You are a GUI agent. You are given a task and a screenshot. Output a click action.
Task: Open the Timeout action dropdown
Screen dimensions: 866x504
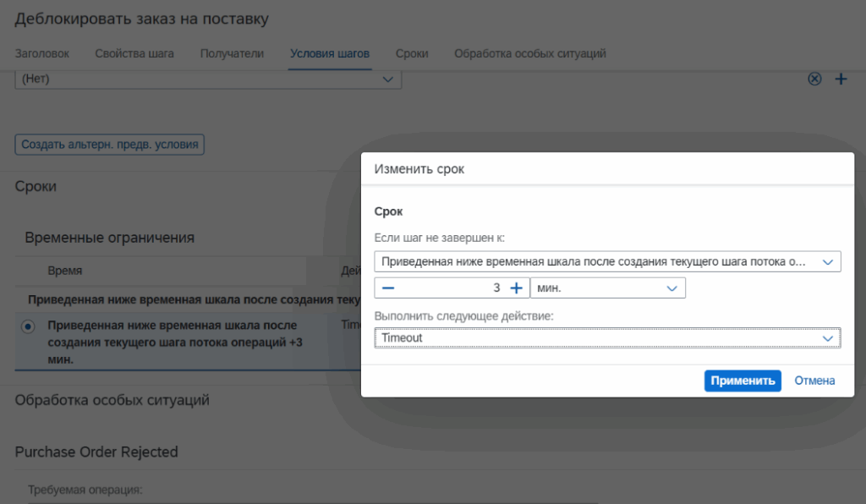pyautogui.click(x=607, y=338)
